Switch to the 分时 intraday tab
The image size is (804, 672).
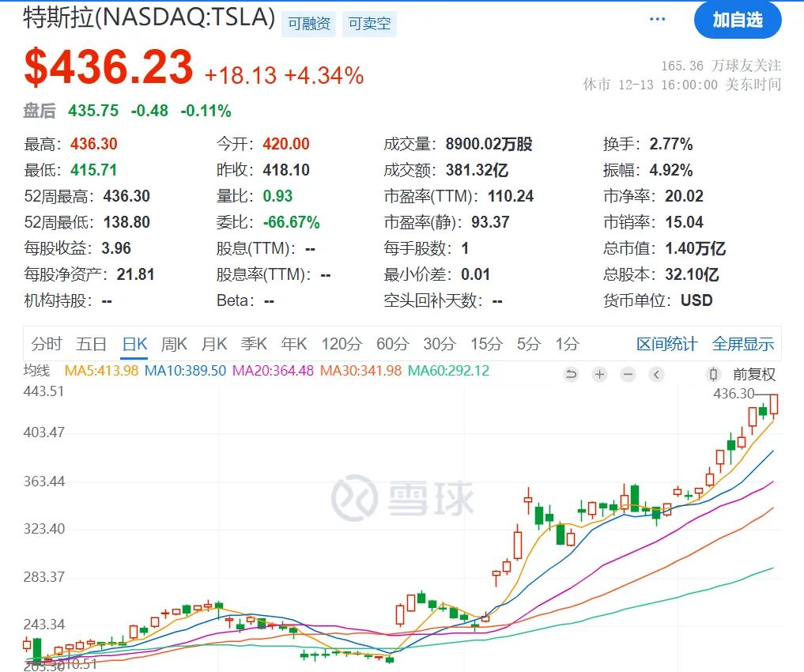[47, 344]
